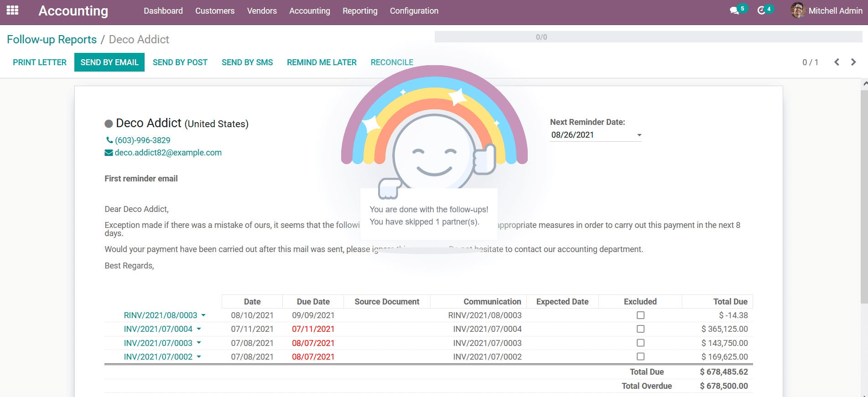Click due date 09/09/2021
Screen dimensions: 868x397
(313, 315)
